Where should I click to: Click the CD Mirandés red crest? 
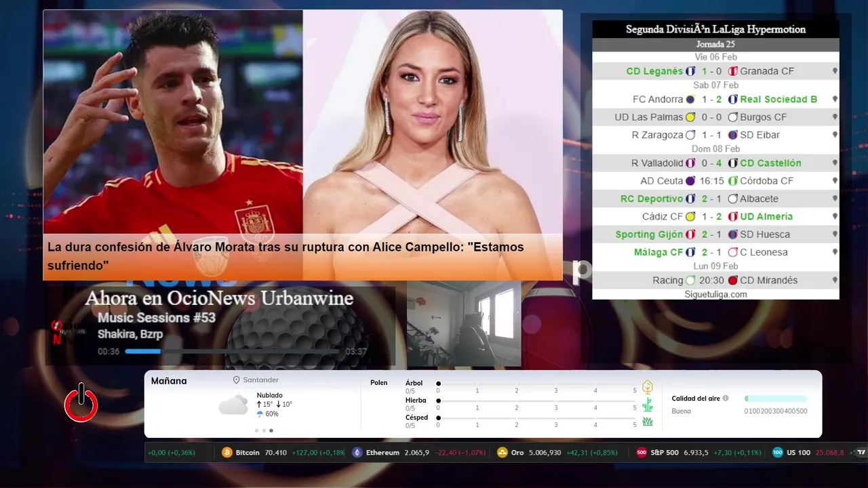point(732,281)
